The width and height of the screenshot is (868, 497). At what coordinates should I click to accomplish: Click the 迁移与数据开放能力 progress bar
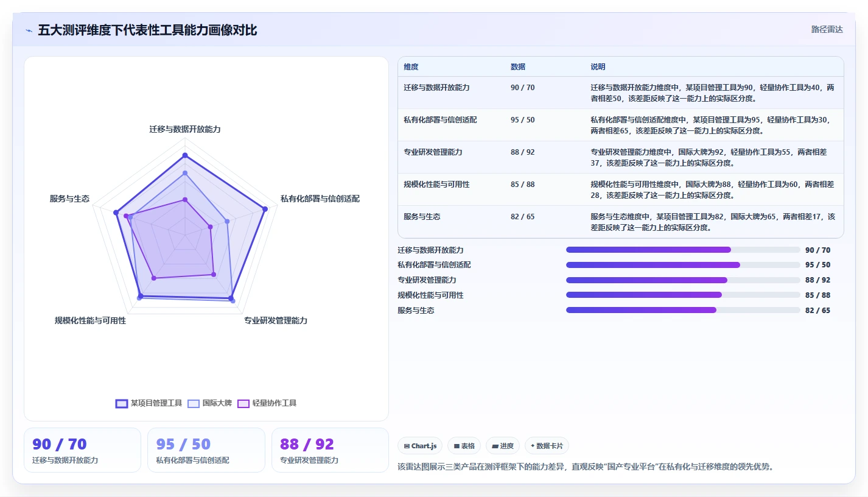pyautogui.click(x=683, y=250)
